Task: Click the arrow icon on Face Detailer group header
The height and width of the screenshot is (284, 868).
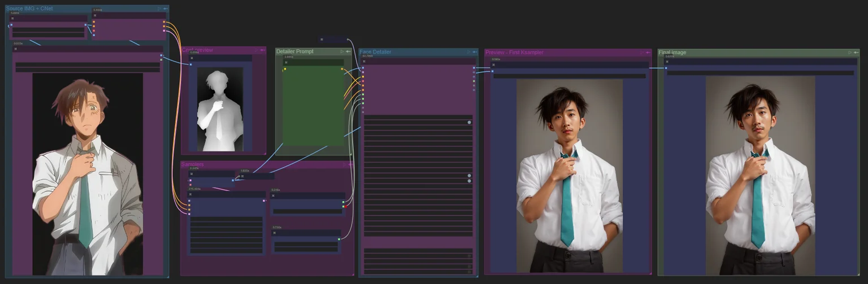Action: [475, 52]
